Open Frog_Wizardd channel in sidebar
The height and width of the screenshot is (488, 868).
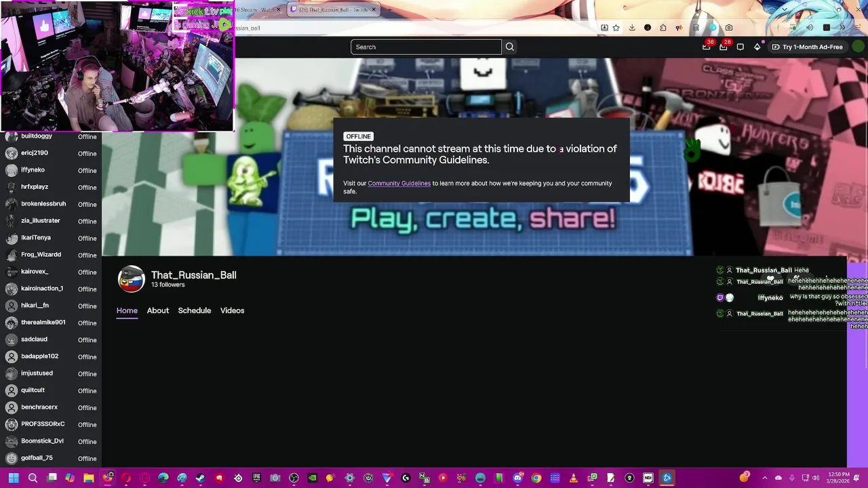[51, 255]
